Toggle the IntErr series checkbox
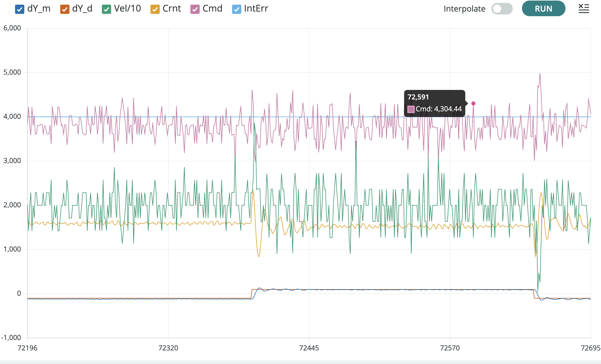This screenshot has height=364, width=601. coord(237,9)
